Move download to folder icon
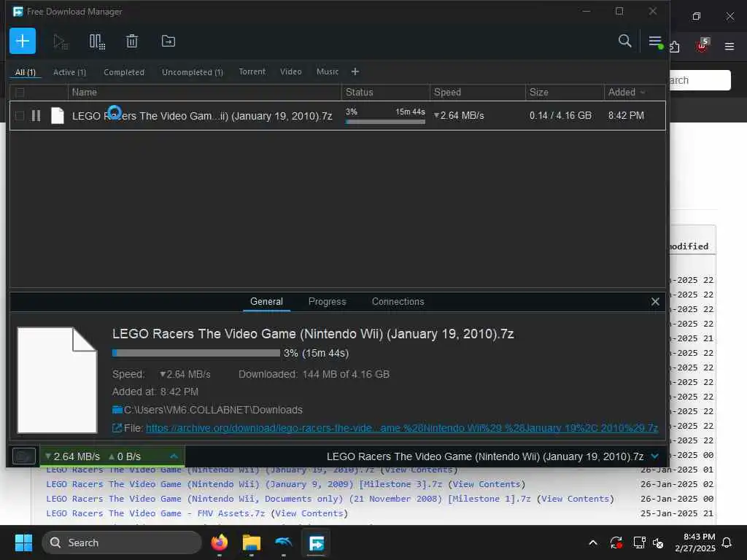747x560 pixels. [169, 42]
